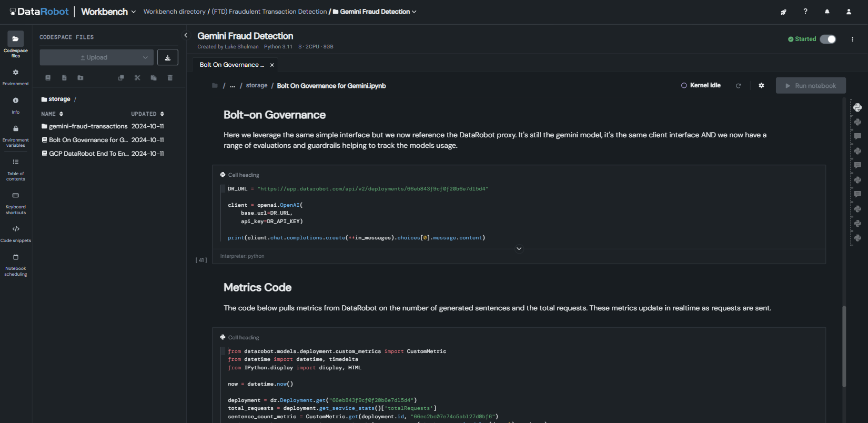Open GCP DataRobot End To End notebook
The width and height of the screenshot is (868, 423).
[88, 154]
